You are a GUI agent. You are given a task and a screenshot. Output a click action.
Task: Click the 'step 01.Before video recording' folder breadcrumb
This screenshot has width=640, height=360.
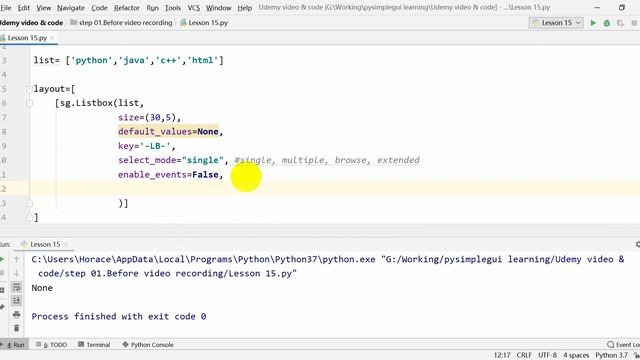pyautogui.click(x=121, y=23)
